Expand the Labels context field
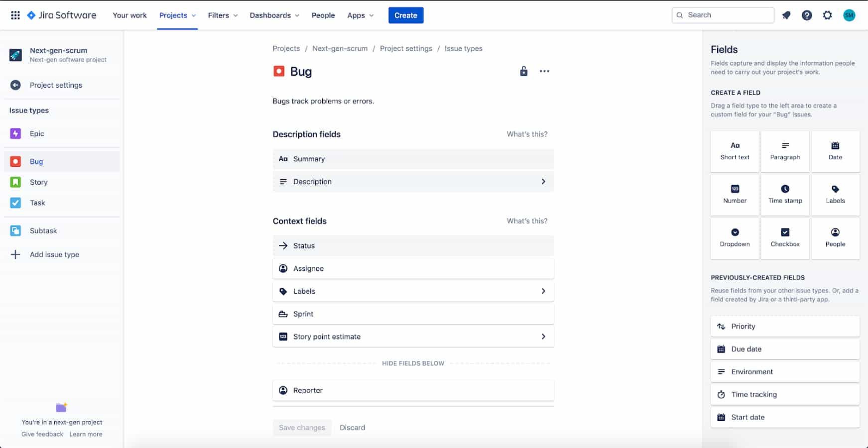 click(x=543, y=291)
